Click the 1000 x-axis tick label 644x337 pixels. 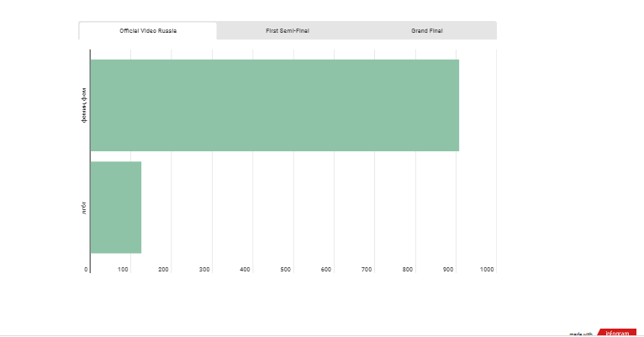[x=488, y=270]
